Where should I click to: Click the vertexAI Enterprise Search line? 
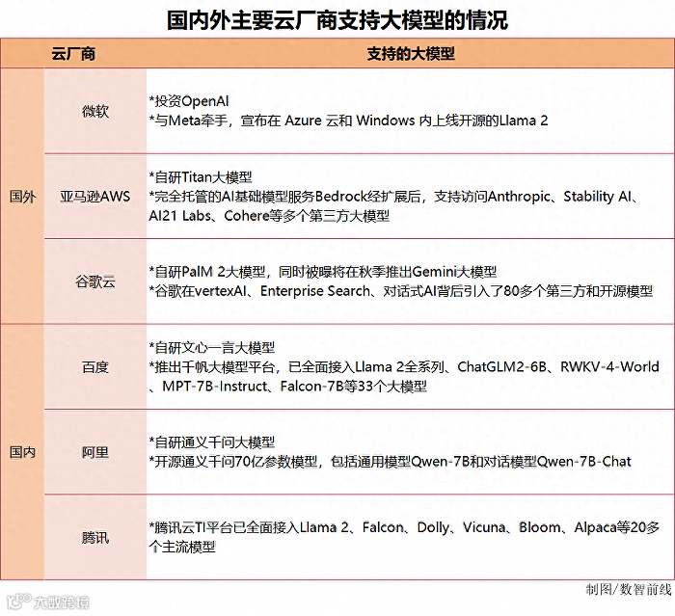coord(401,291)
